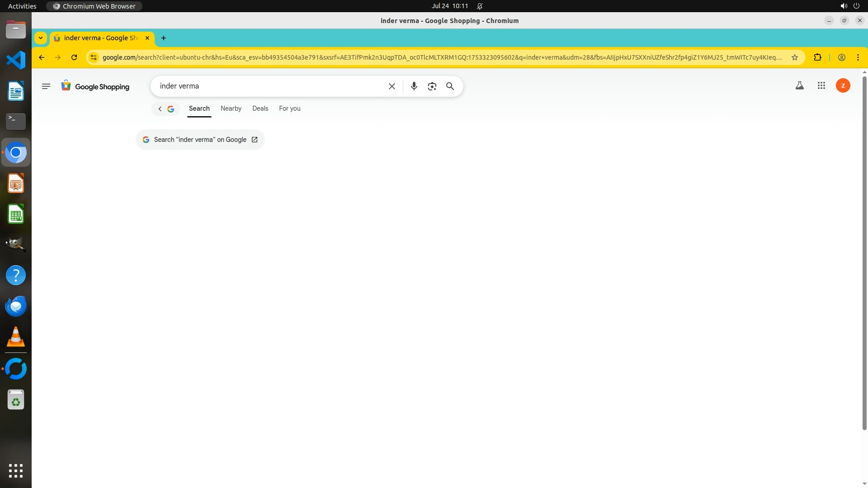
Task: Open the Extensions puzzle icon
Action: [x=817, y=57]
